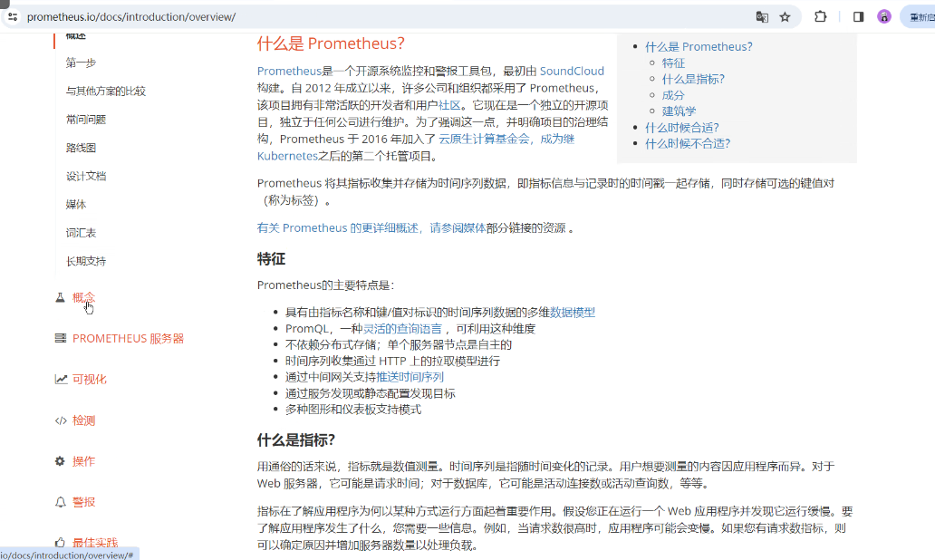The height and width of the screenshot is (560, 935).
Task: Expand the 概念 sidebar section
Action: (83, 297)
